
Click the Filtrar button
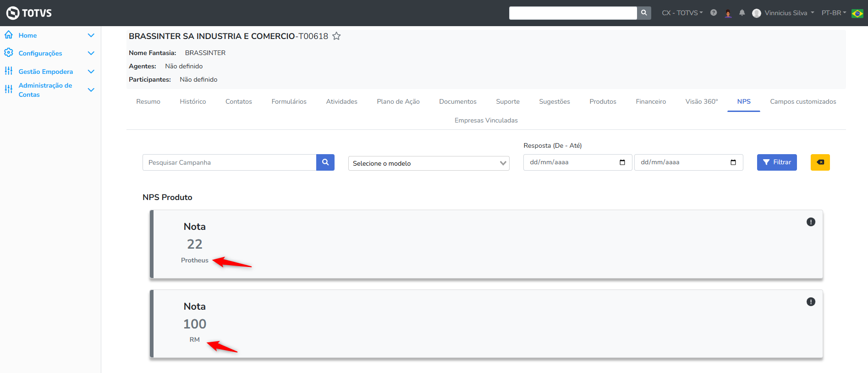tap(777, 162)
